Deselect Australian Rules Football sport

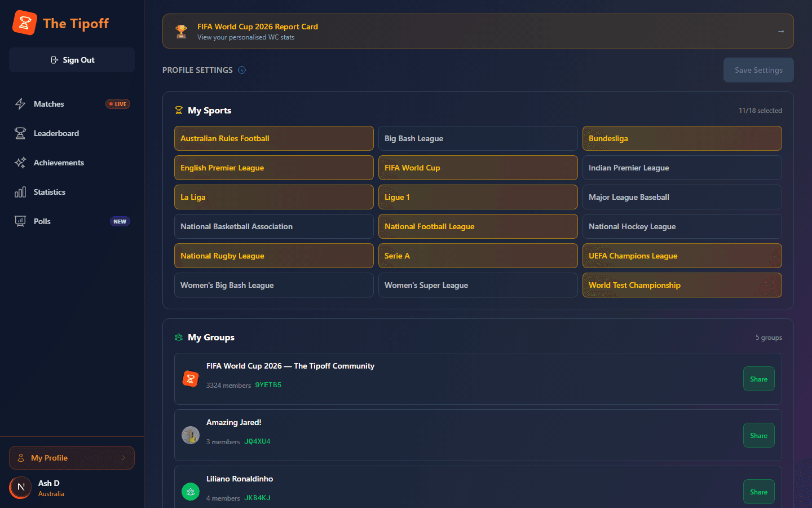(x=274, y=138)
